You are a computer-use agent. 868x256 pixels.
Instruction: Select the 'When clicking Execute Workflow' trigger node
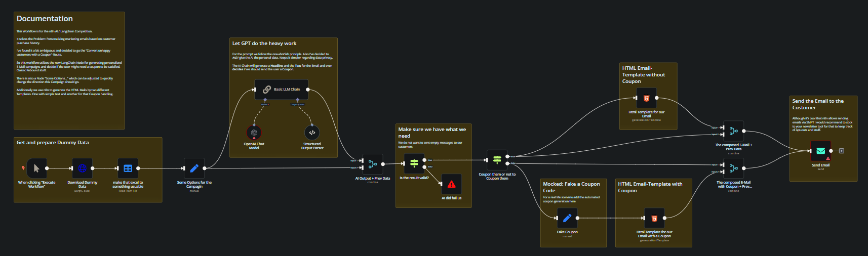pos(36,168)
